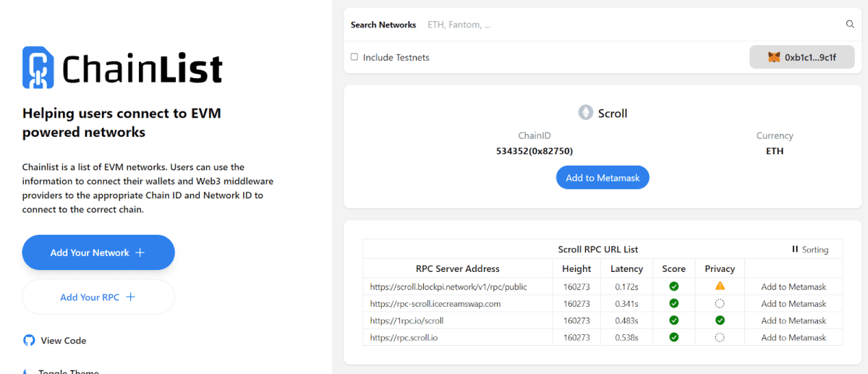Click the Add Your RPC button
This screenshot has width=868, height=374.
(98, 297)
